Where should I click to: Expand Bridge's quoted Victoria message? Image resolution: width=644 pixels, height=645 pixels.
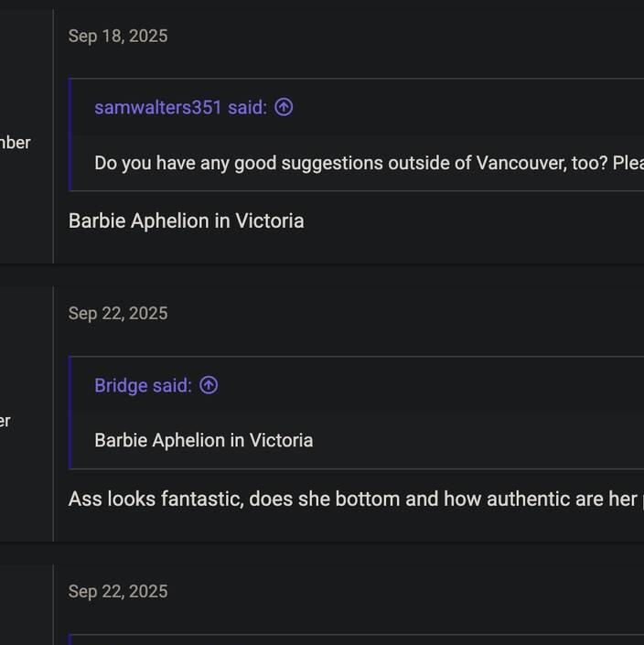(x=203, y=440)
